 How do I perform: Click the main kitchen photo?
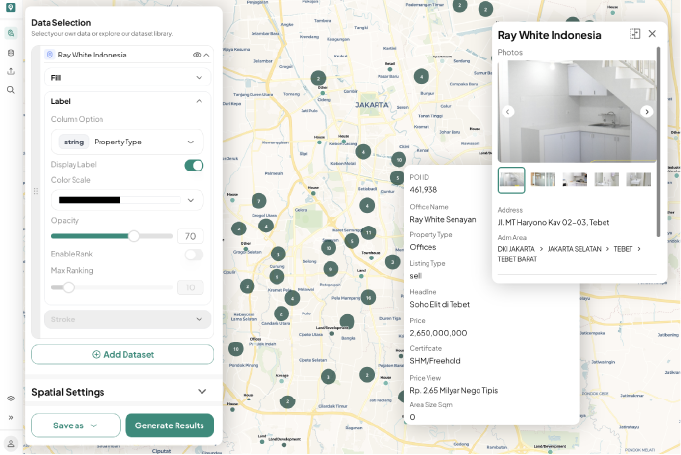577,111
